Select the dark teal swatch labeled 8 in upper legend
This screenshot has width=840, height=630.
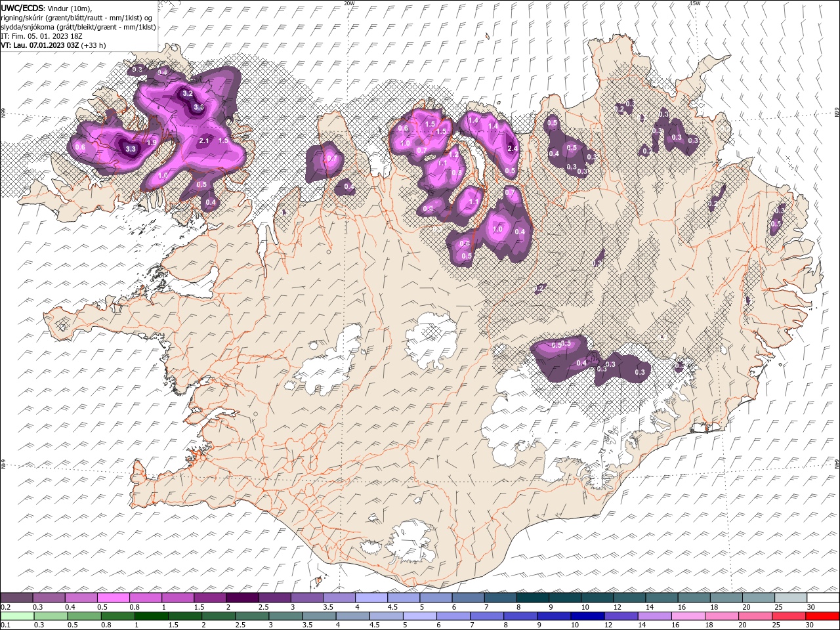point(532,598)
